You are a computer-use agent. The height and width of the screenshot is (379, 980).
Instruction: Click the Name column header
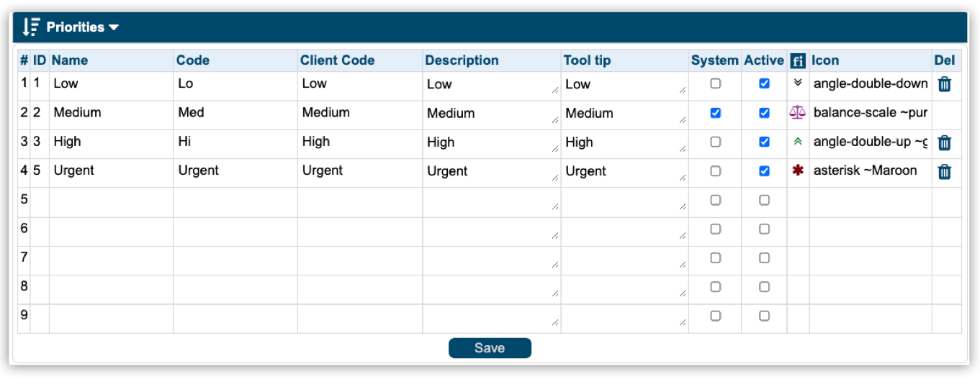(x=69, y=60)
